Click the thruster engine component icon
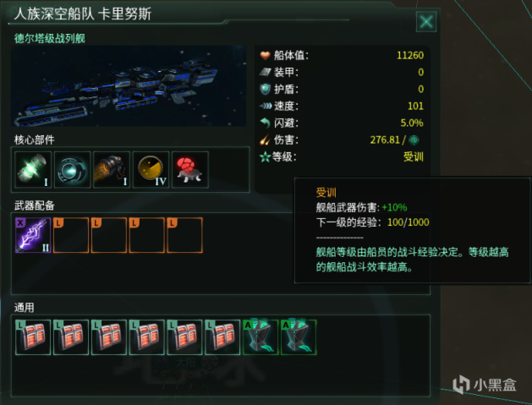This screenshot has height=405, width=532. tap(112, 170)
